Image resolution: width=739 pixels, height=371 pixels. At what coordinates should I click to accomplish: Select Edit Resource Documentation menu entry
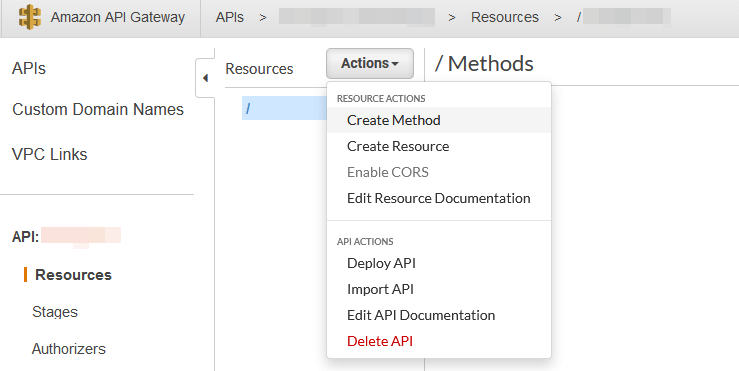pos(438,198)
